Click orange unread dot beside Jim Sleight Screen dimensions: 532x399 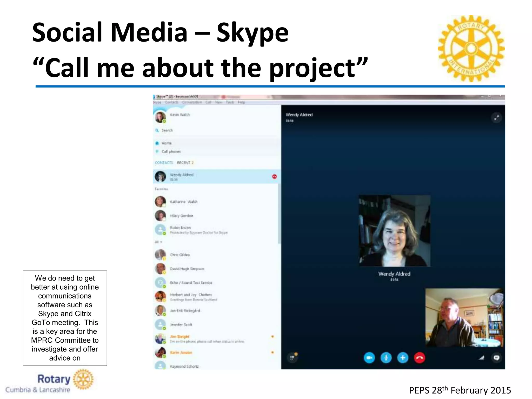[x=272, y=337]
